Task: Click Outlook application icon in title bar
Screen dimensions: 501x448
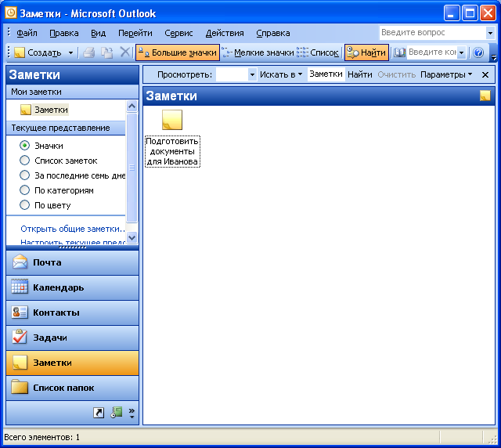Action: coord(11,13)
